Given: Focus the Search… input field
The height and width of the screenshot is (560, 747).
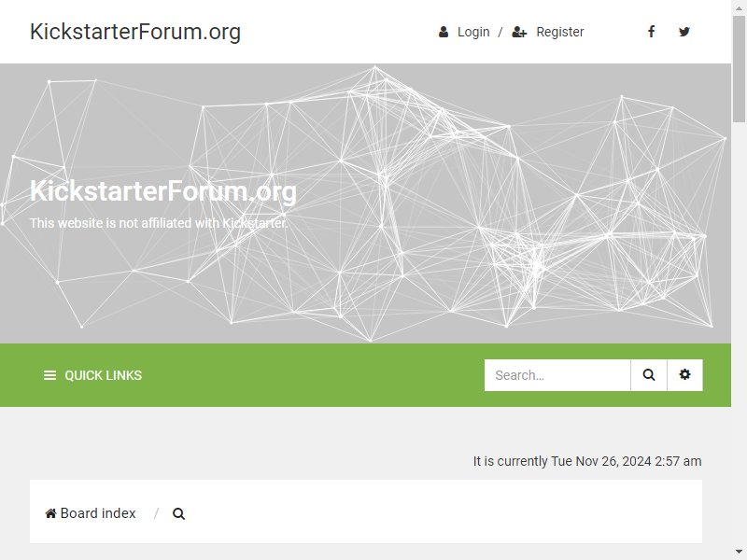Looking at the screenshot, I should point(557,375).
